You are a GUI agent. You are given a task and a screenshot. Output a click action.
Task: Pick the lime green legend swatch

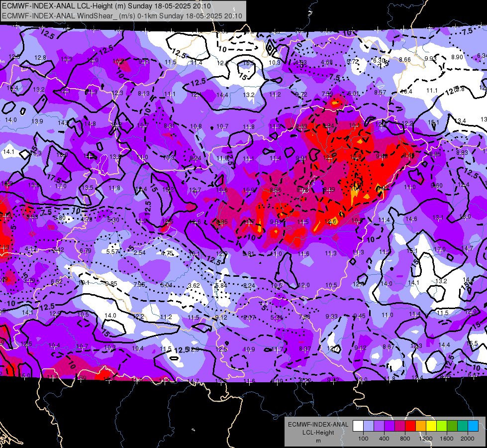click(442, 426)
